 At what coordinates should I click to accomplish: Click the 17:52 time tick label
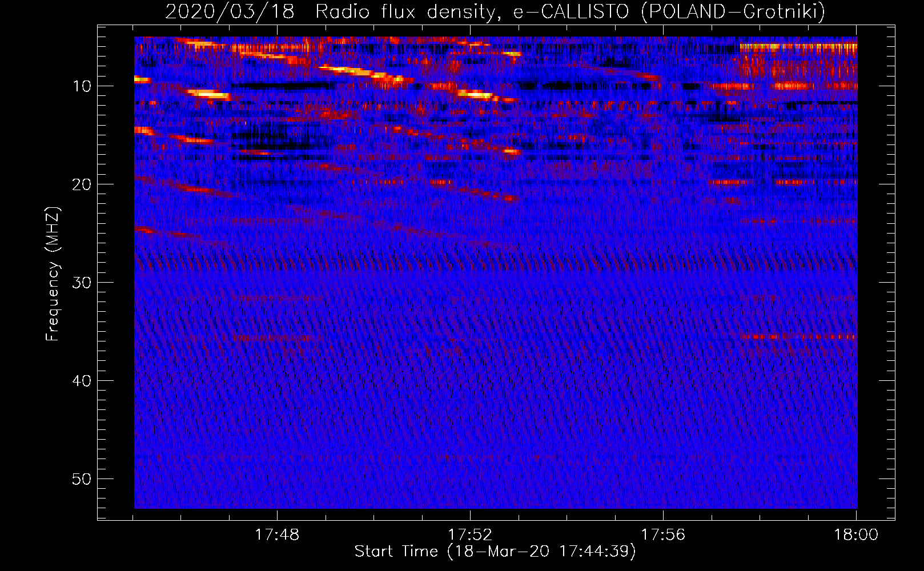pyautogui.click(x=470, y=534)
